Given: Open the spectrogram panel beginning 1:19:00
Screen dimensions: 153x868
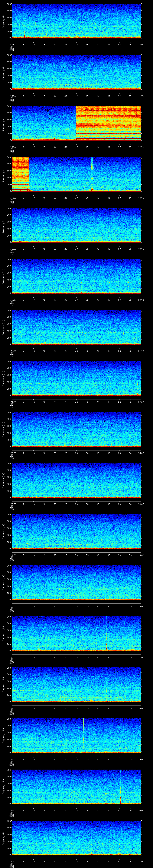Looking at the screenshot, I should click(x=77, y=276).
